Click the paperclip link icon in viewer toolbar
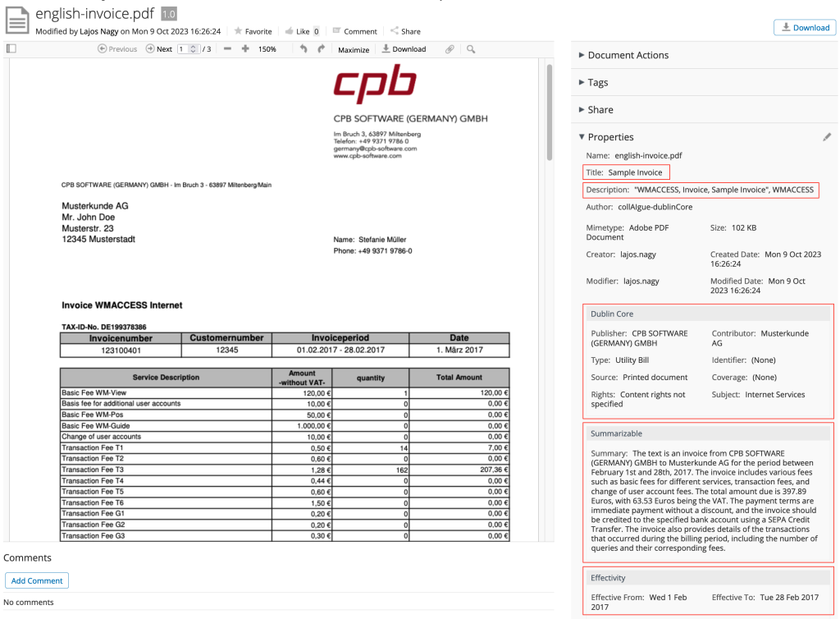This screenshot has height=619, width=840. [x=450, y=49]
